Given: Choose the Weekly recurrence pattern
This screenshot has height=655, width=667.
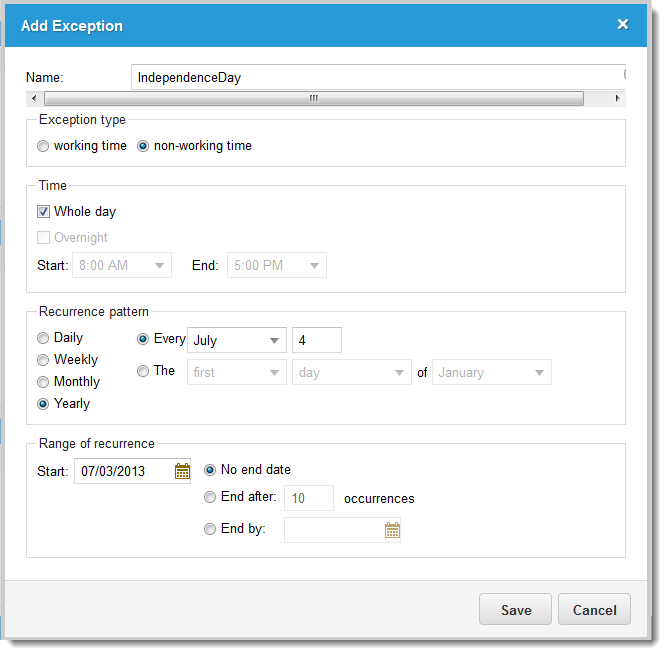Looking at the screenshot, I should 43,360.
